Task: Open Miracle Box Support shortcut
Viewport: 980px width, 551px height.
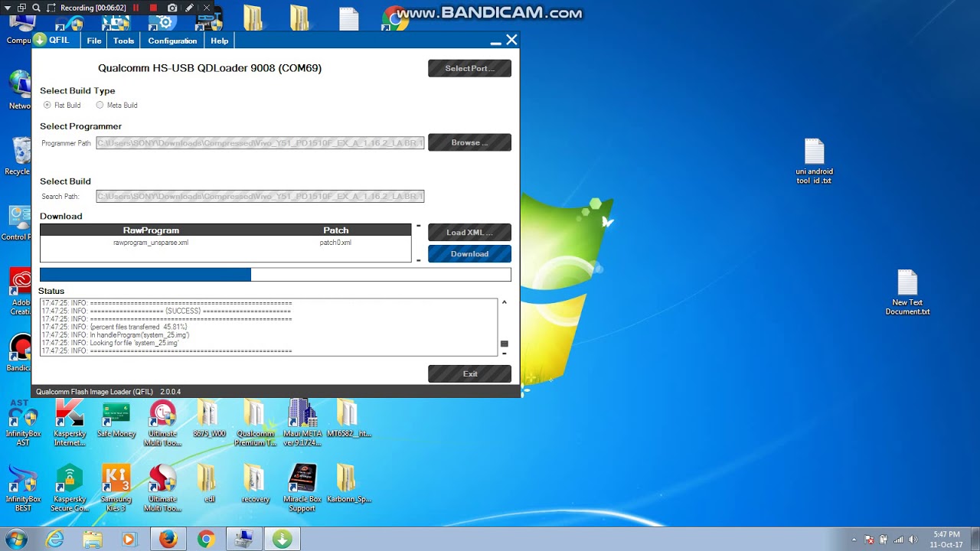Action: click(x=302, y=488)
